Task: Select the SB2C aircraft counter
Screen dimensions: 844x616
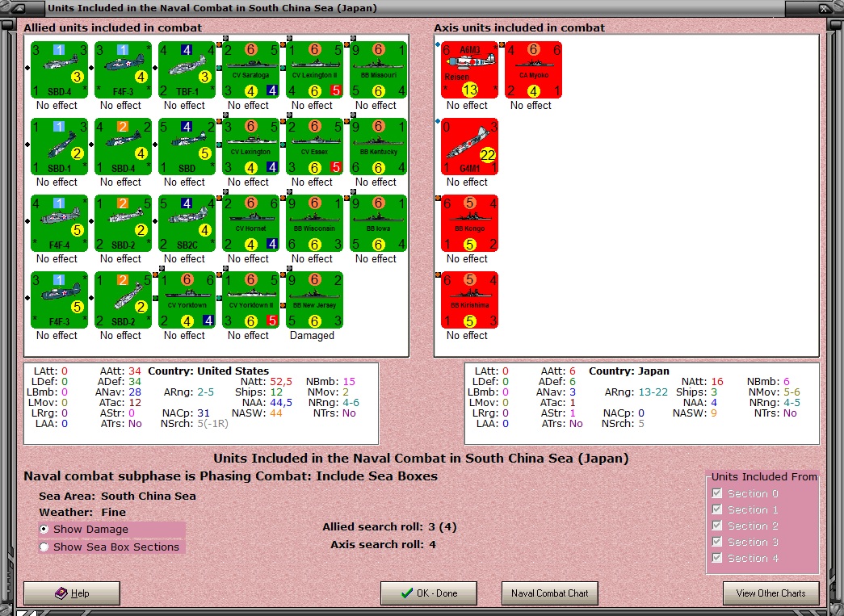Action: coord(187,224)
